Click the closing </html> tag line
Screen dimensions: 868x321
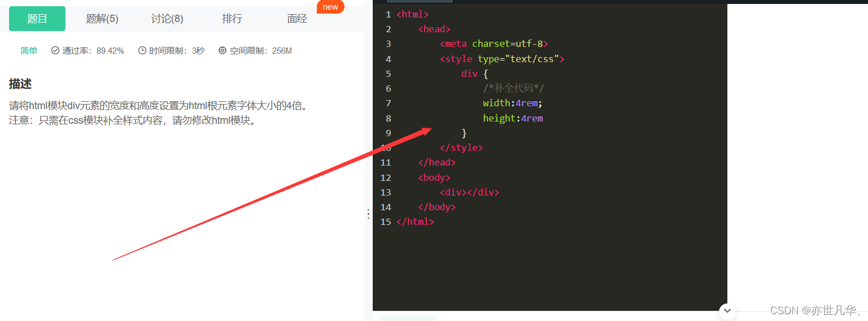pos(415,222)
